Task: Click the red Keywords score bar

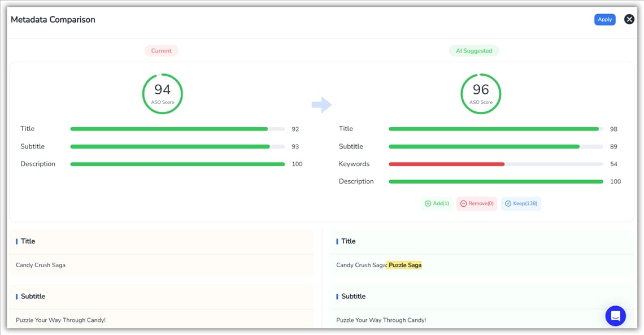Action: pos(446,164)
